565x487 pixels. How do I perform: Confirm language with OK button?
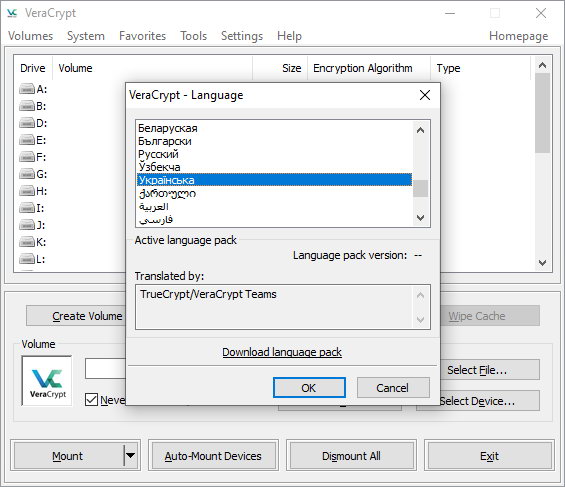[x=309, y=388]
